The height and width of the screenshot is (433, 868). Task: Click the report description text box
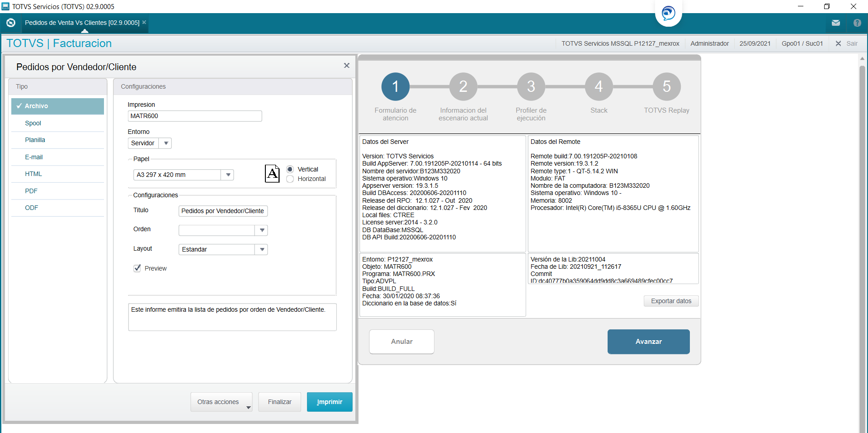[x=232, y=317]
